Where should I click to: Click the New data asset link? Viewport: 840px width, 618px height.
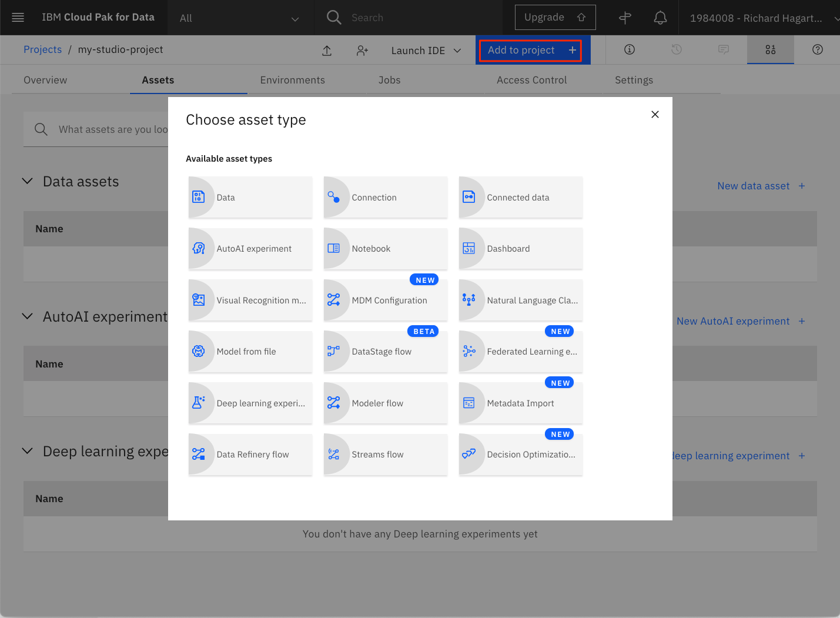[761, 186]
